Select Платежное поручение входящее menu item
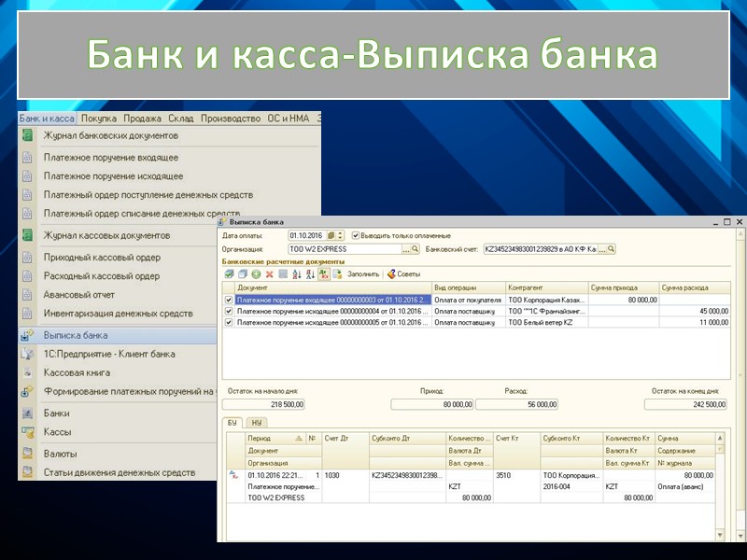 tap(111, 157)
